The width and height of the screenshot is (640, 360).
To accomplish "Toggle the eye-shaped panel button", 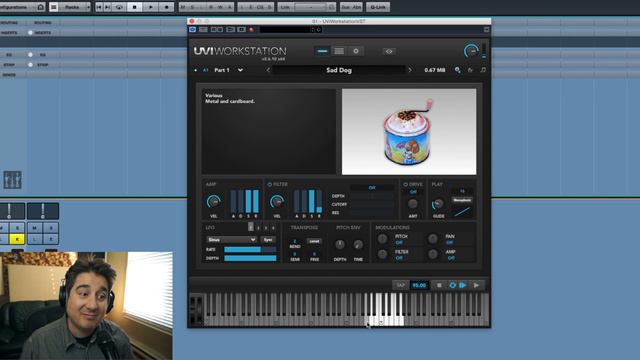I will (389, 51).
